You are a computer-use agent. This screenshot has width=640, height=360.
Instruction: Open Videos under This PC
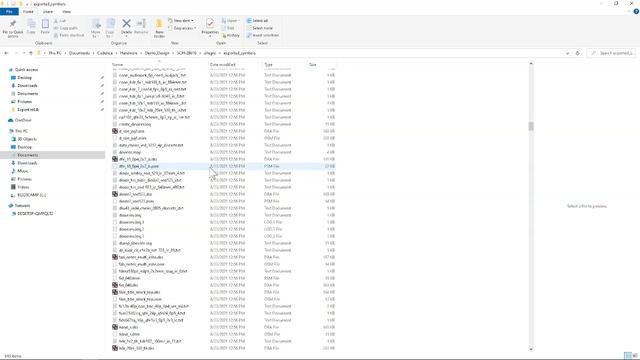click(x=23, y=187)
